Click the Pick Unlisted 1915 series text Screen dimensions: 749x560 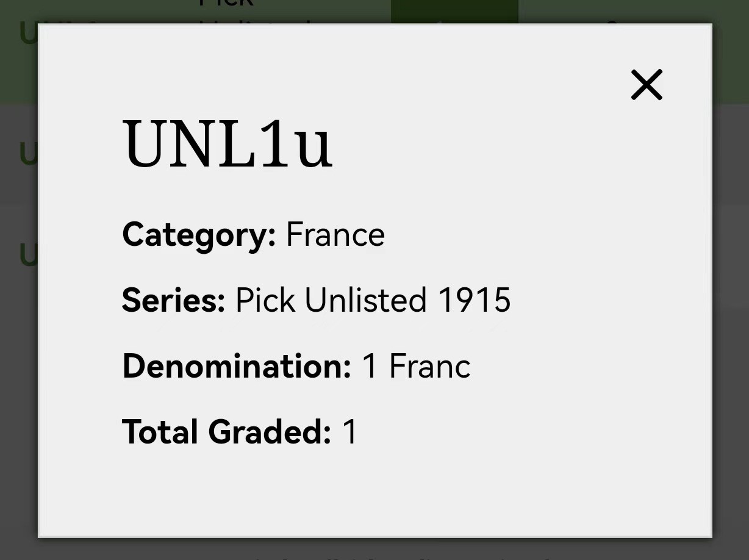[x=373, y=300]
